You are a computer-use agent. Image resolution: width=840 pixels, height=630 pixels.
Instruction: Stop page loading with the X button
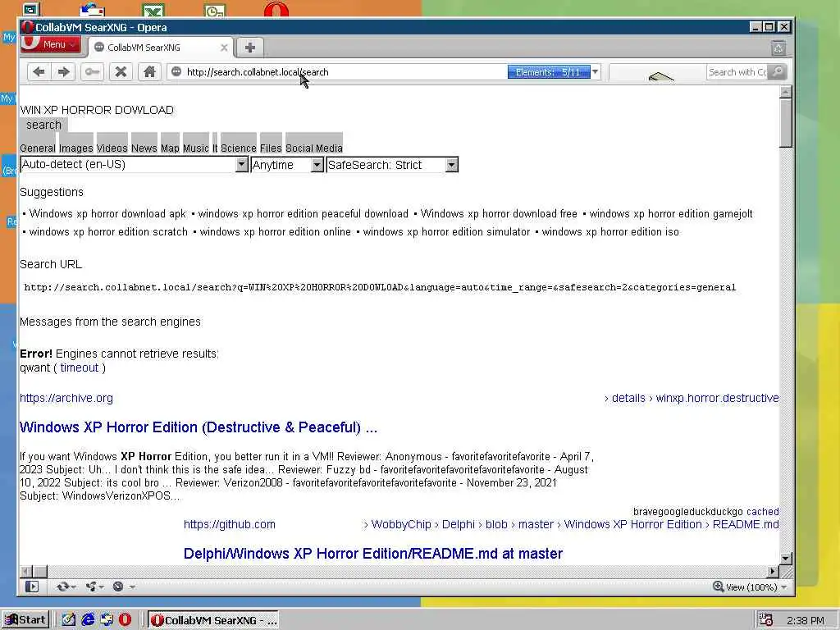pyautogui.click(x=121, y=72)
